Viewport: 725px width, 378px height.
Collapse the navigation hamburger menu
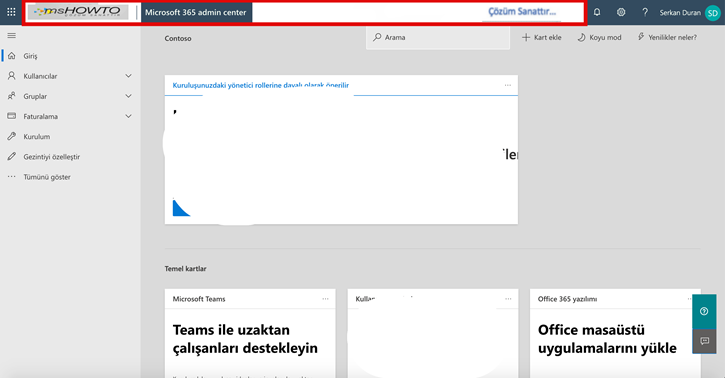12,36
